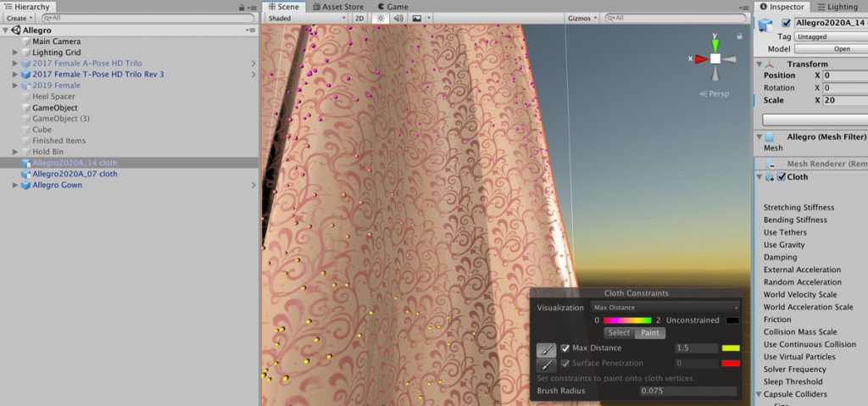This screenshot has width=868, height=406.
Task: Toggle the Max Distance checkbox
Action: tap(565, 348)
